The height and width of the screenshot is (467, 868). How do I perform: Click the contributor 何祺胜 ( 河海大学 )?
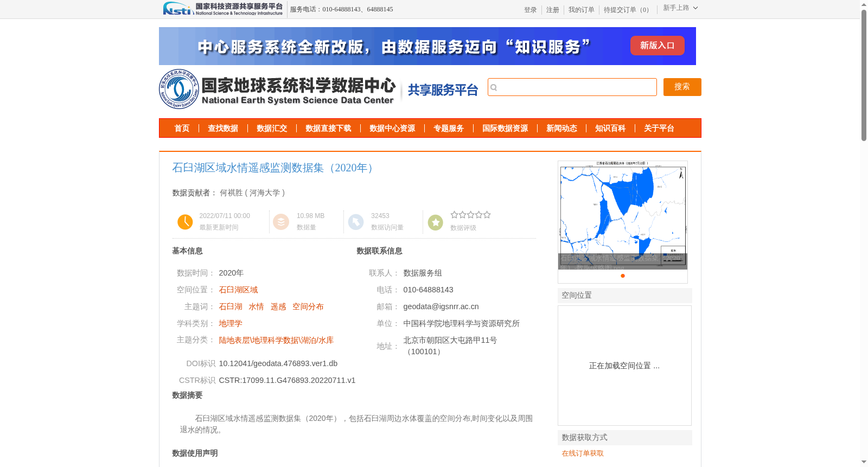coord(252,193)
